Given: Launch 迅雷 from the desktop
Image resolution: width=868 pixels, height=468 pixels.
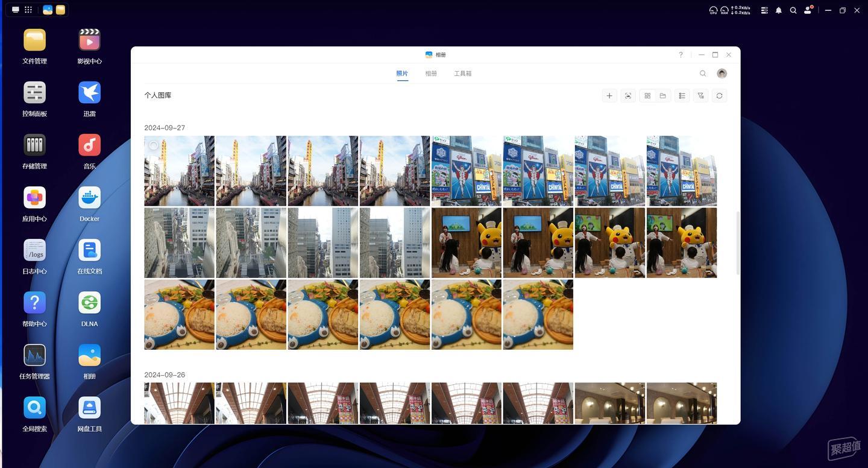Looking at the screenshot, I should (89, 93).
